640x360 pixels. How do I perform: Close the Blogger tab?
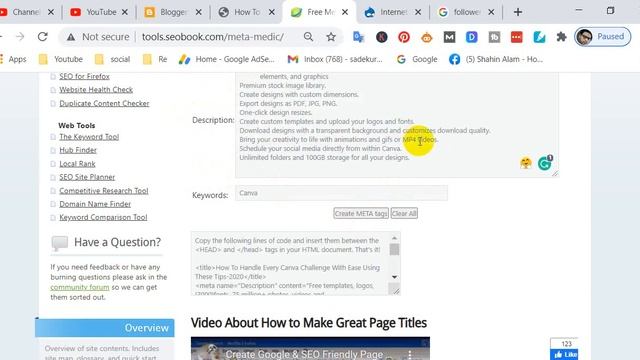[198, 12]
